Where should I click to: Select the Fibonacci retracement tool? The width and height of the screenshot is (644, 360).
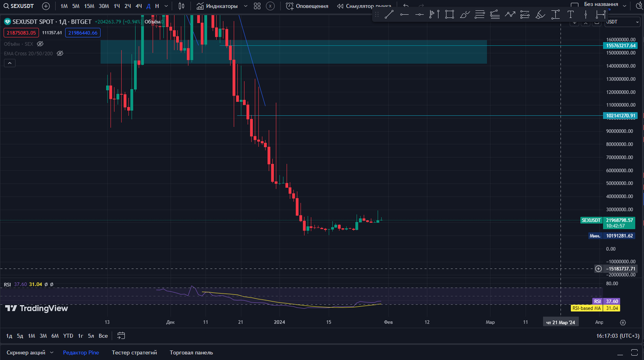coord(480,15)
